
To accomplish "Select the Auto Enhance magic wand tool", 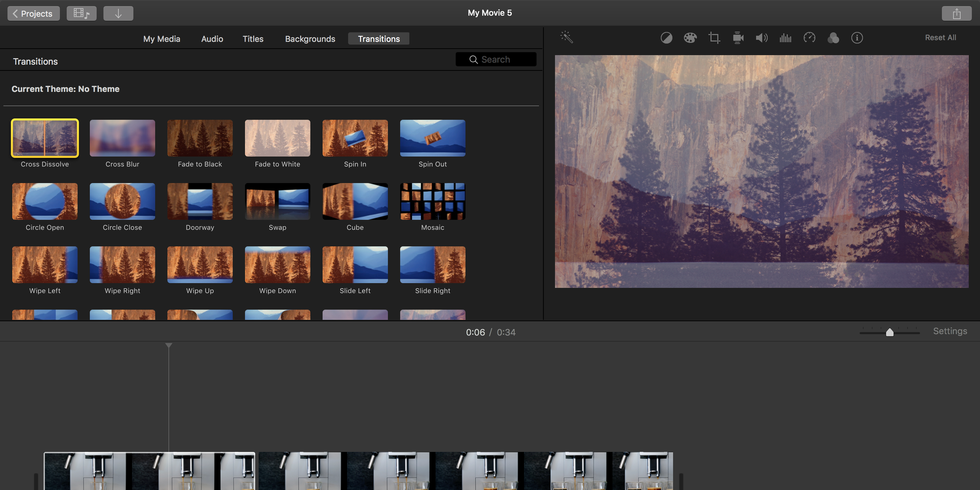I will (567, 37).
